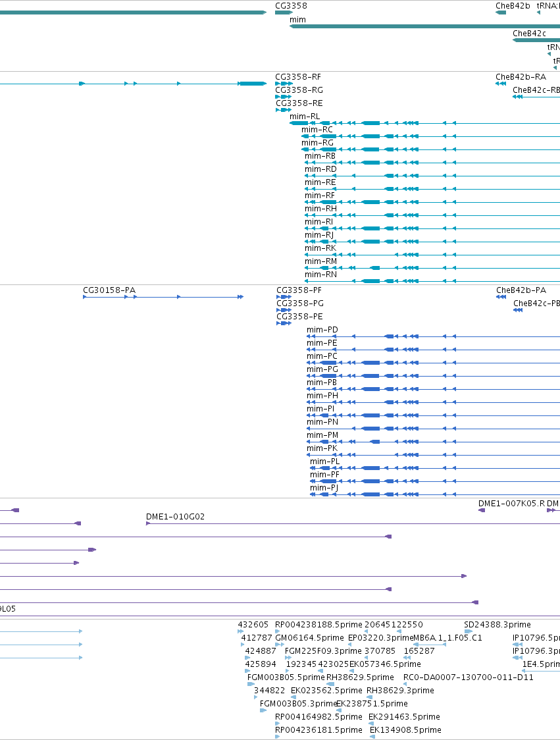Open EST EK057346.5prime

(x=385, y=664)
